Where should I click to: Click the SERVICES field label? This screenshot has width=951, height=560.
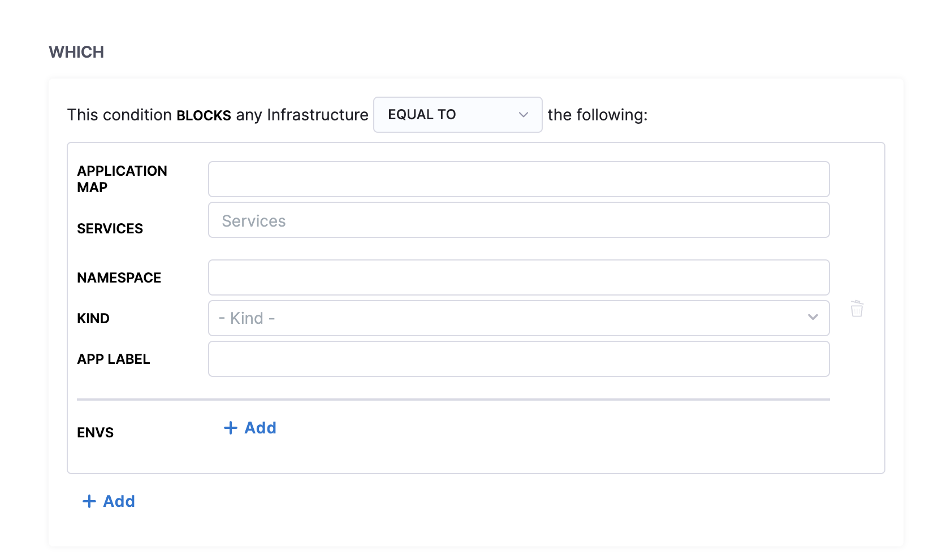pos(110,228)
